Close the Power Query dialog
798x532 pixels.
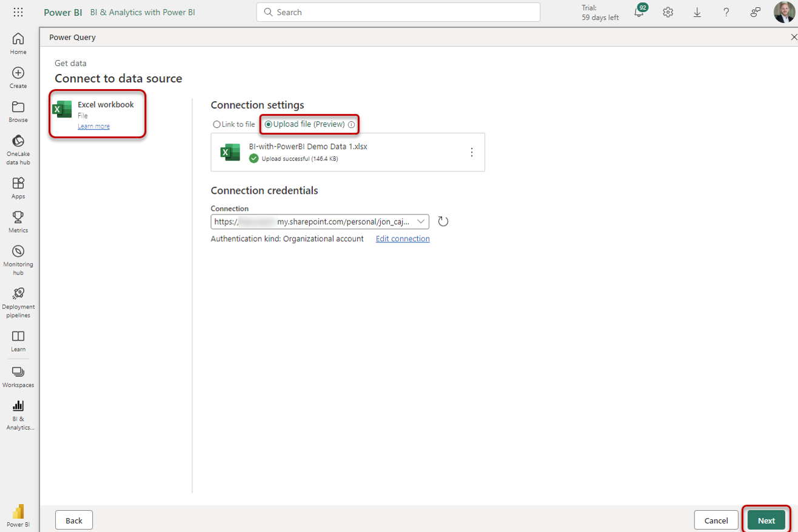(x=794, y=37)
